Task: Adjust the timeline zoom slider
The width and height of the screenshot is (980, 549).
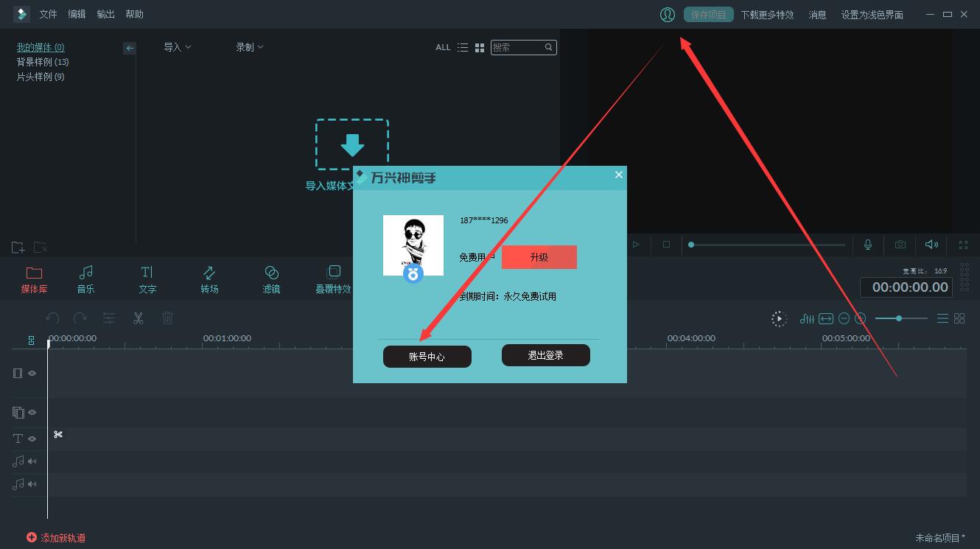Action: click(x=901, y=318)
